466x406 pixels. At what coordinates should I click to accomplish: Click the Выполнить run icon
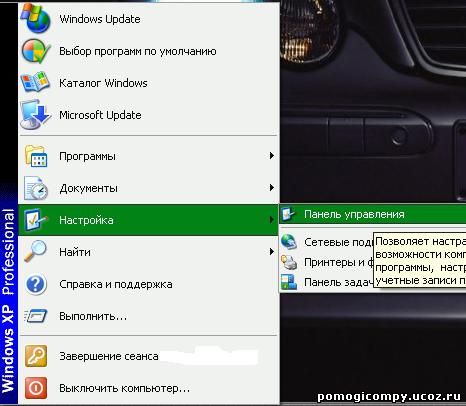click(x=36, y=316)
